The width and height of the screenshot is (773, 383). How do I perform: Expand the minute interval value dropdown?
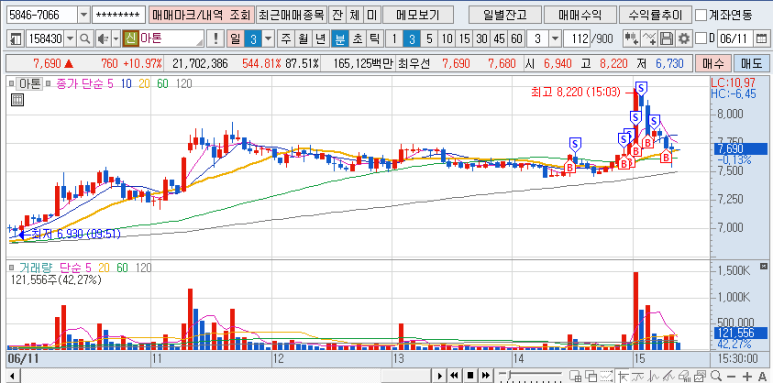[555, 38]
